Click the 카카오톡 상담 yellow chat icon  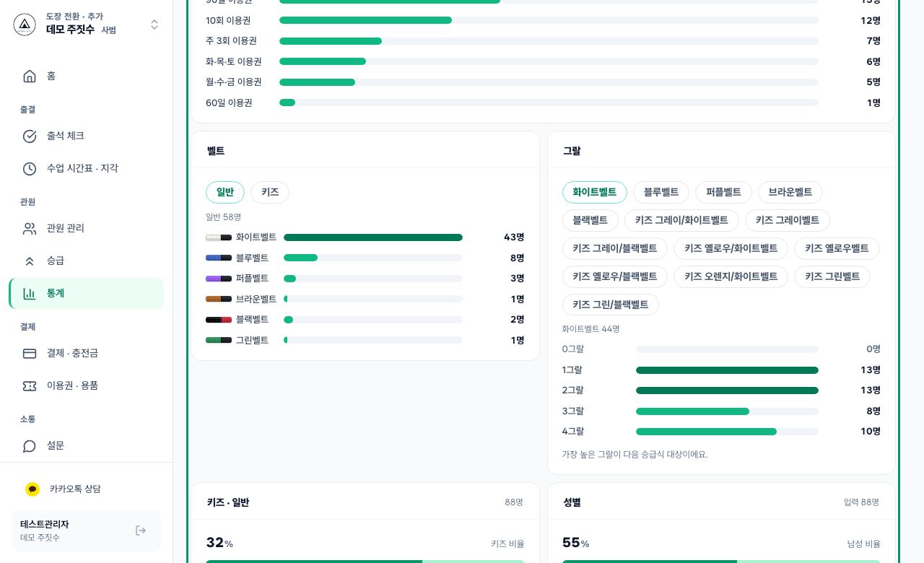tap(32, 489)
